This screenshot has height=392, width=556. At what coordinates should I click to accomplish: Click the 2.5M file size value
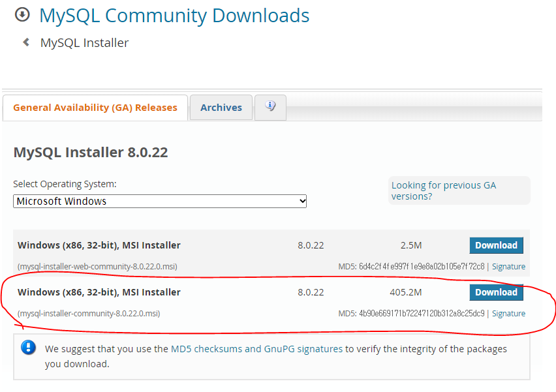tap(411, 245)
